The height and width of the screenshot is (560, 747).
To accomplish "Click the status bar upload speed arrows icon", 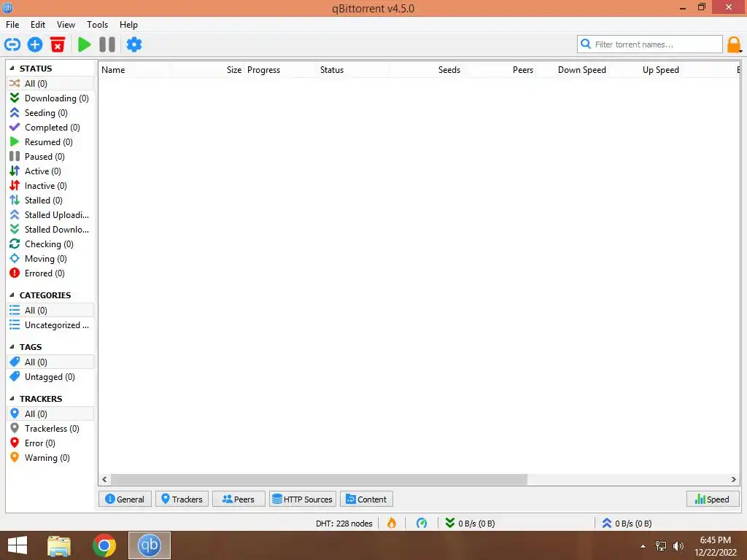I will pos(606,523).
